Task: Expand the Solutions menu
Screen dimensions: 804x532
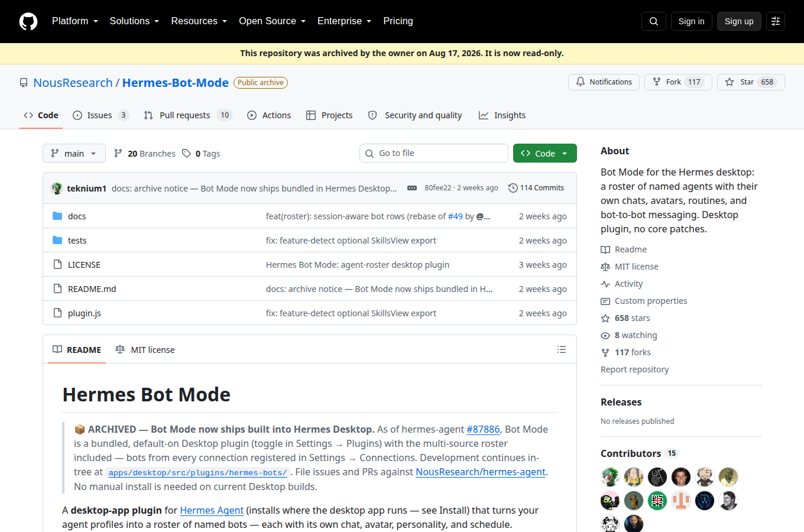Action: [134, 21]
